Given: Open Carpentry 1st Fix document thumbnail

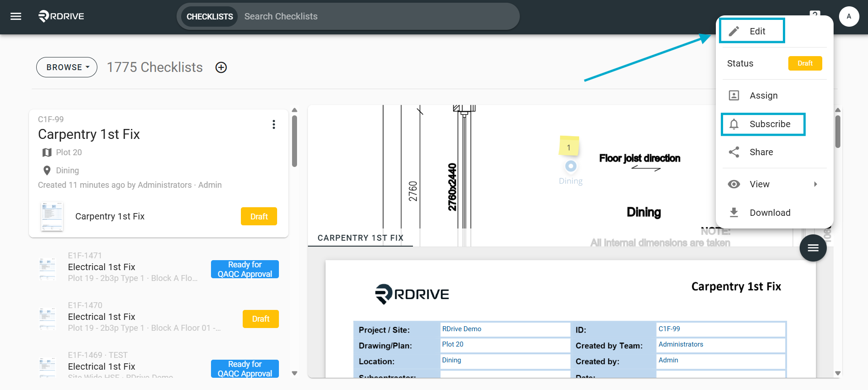Looking at the screenshot, I should click(52, 217).
